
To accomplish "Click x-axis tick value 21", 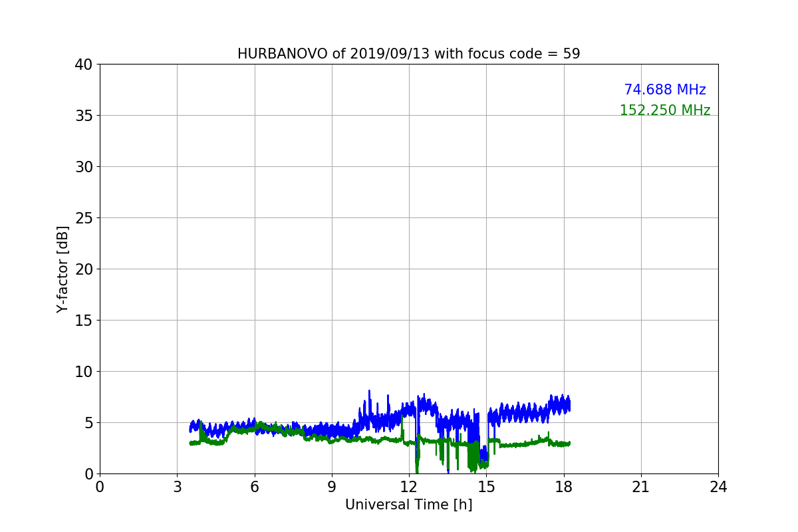I will coord(641,487).
